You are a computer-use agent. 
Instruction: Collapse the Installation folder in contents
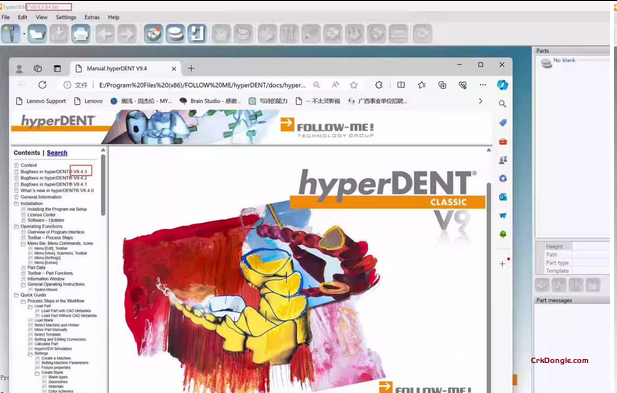(x=17, y=203)
